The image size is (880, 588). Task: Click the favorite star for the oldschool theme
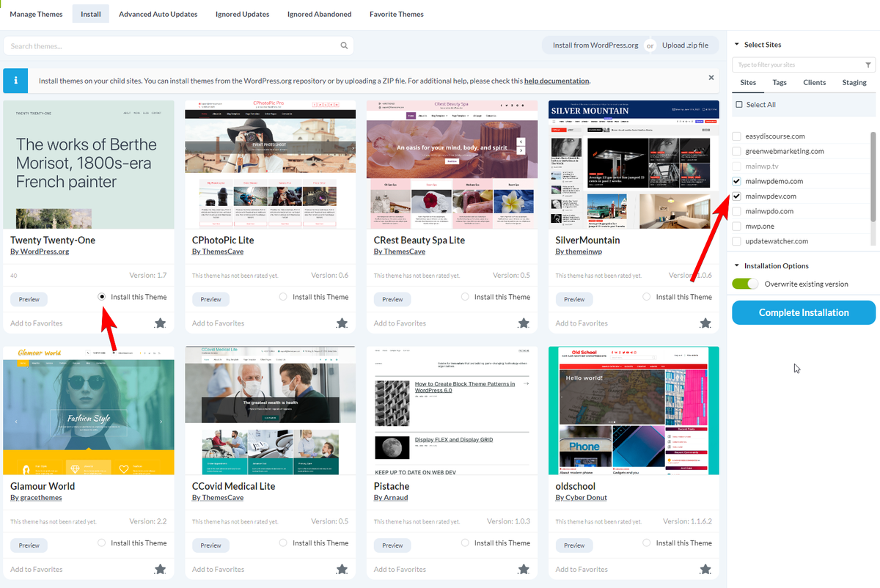705,568
